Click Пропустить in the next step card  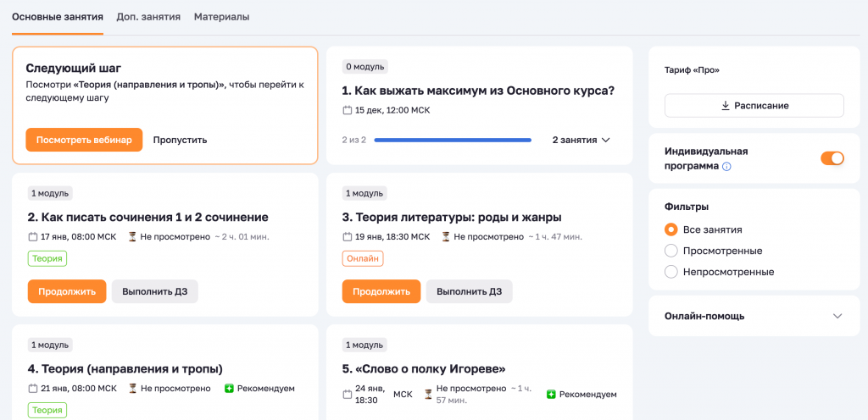pyautogui.click(x=180, y=140)
